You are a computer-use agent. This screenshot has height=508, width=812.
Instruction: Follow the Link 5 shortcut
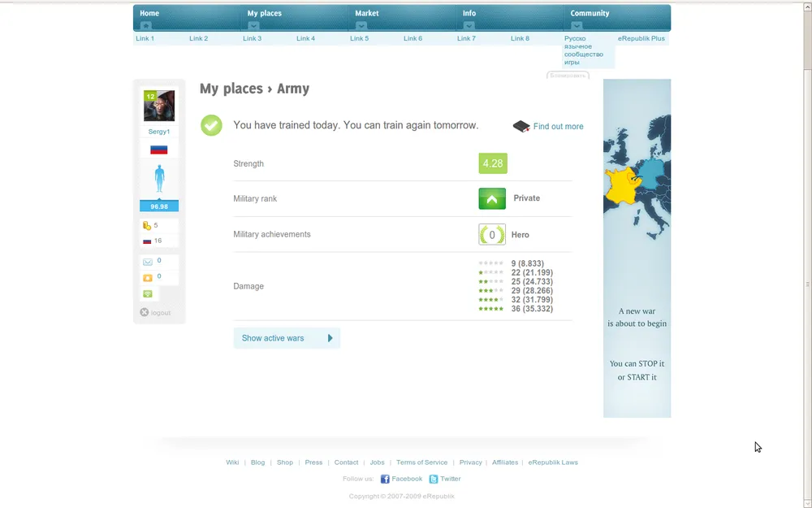tap(360, 38)
